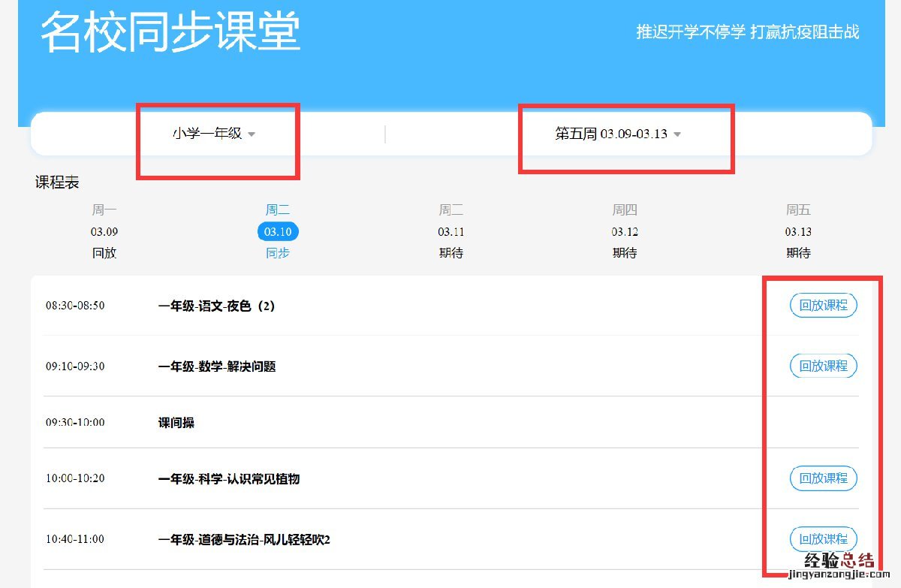901x588 pixels.
Task: Switch to the 周一 03.09 day tab
Action: pyautogui.click(x=104, y=231)
